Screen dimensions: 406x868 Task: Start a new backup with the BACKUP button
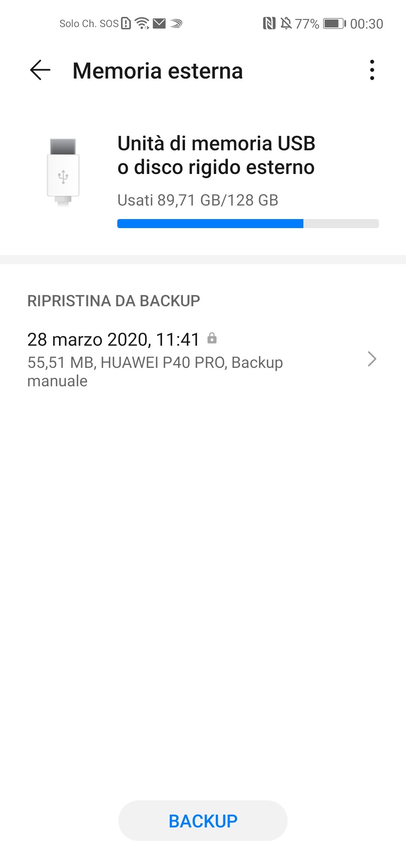pyautogui.click(x=203, y=821)
